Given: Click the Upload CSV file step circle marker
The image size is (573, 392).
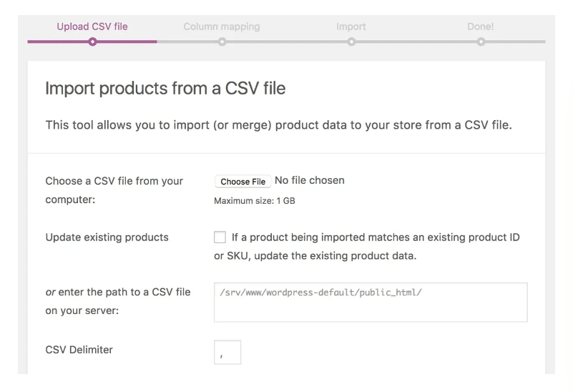Looking at the screenshot, I should pyautogui.click(x=92, y=41).
